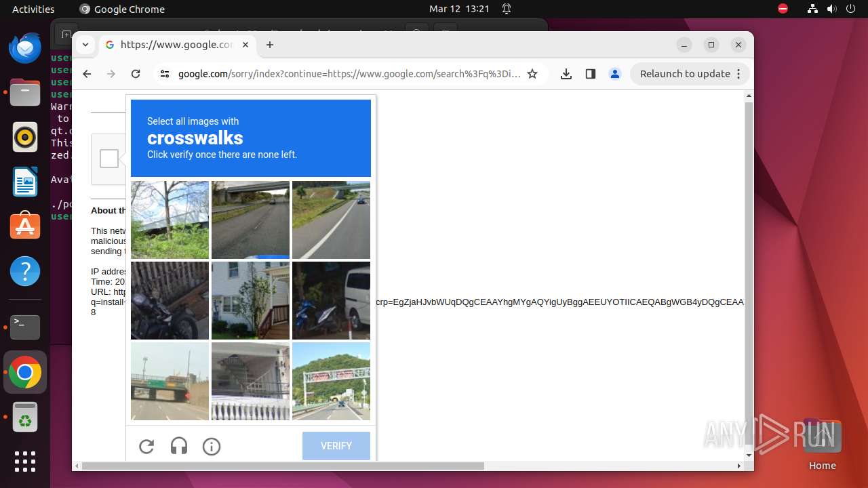Select tile with bridge and green sign
Image resolution: width=868 pixels, height=488 pixels.
click(170, 381)
